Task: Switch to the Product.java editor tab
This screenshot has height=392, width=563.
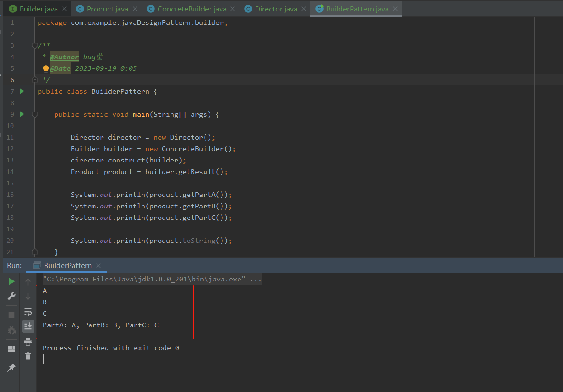Action: click(107, 9)
